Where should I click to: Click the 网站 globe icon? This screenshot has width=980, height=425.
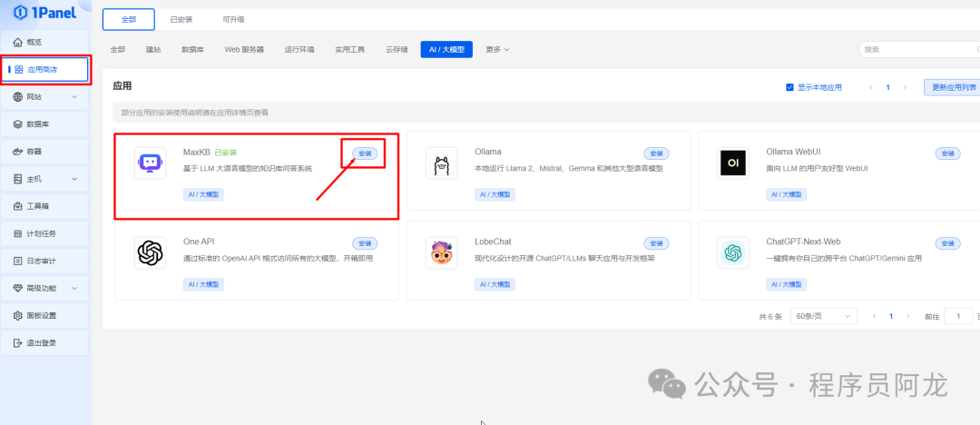[x=17, y=97]
